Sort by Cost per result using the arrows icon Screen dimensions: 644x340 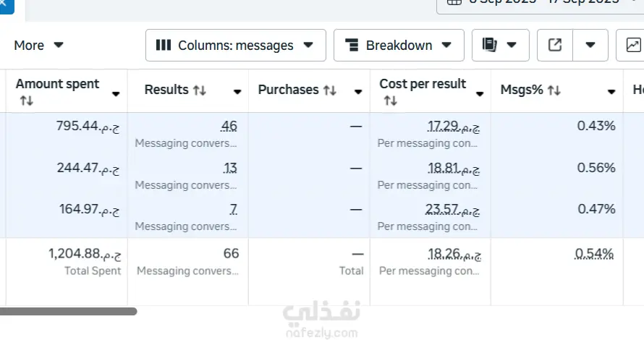(x=390, y=101)
